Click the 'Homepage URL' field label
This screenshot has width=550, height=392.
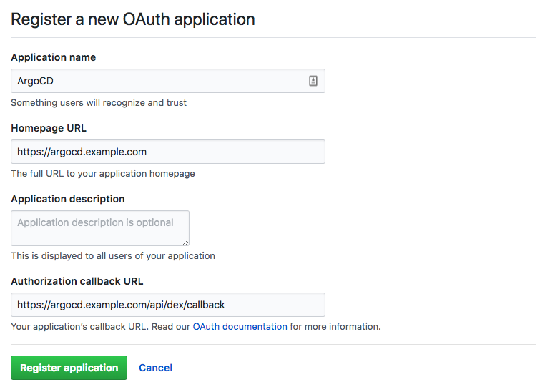tap(49, 128)
